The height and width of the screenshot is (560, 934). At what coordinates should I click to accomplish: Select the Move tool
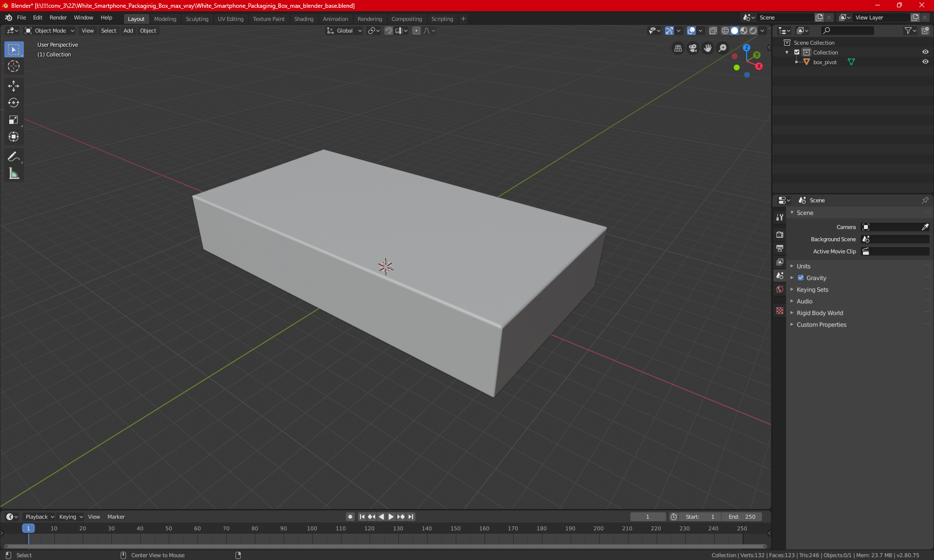(x=14, y=86)
